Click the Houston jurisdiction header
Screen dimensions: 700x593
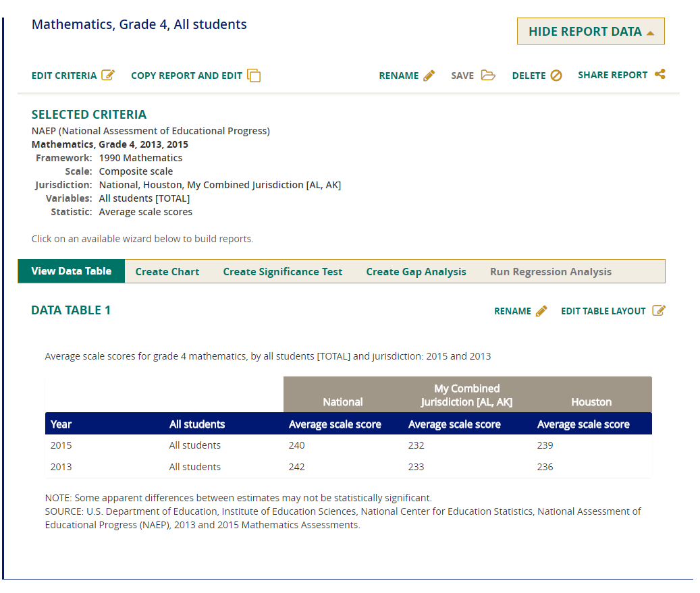[x=591, y=402]
